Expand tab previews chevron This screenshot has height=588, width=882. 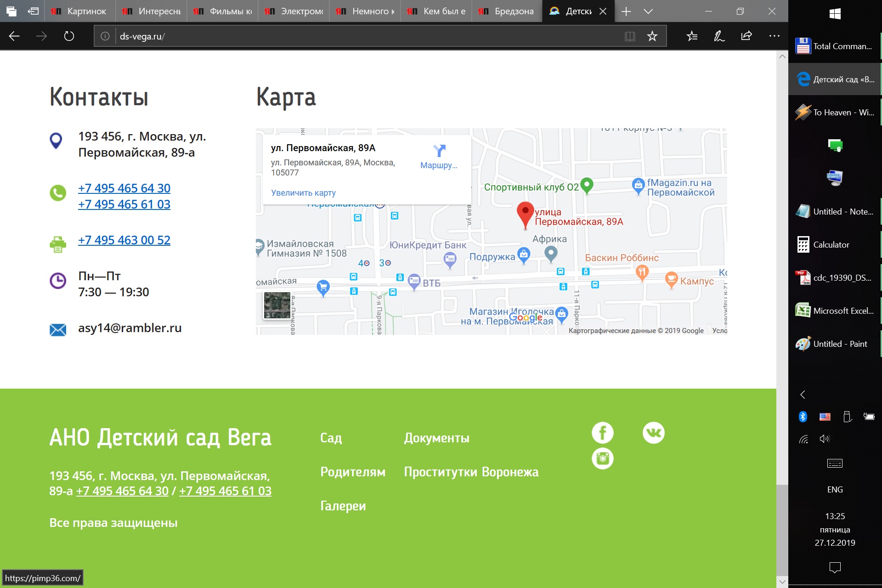[648, 11]
